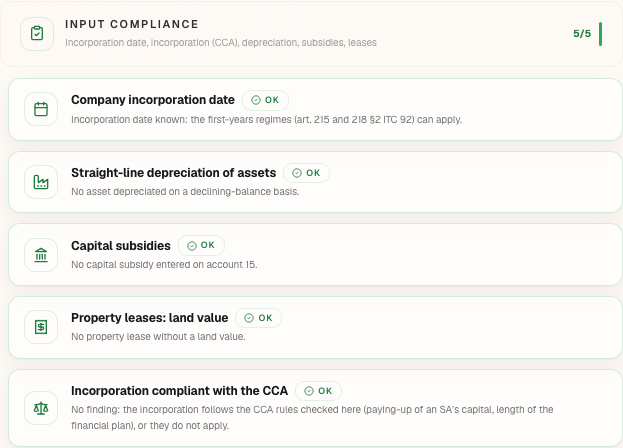This screenshot has width=623, height=448.
Task: Click the 'No finding: the incorporation follows the CCA rules' text
Action: click(312, 417)
